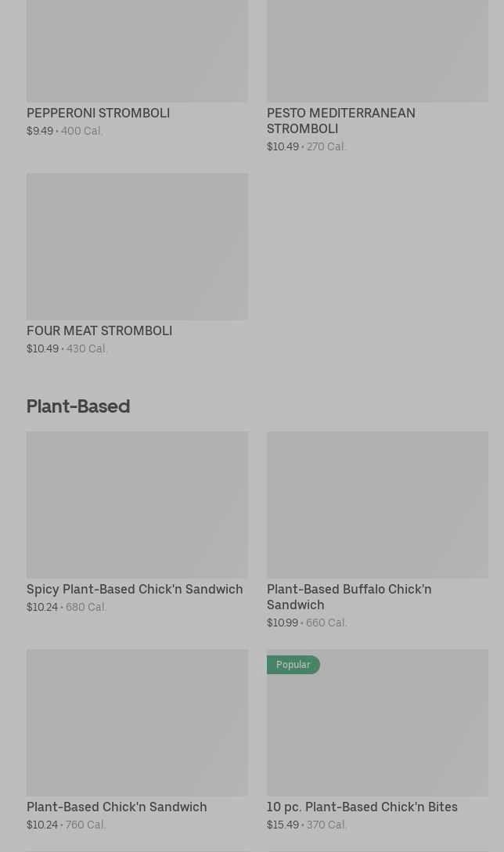
Task: Open the Pepperoni Stromboli item image
Action: click(137, 51)
